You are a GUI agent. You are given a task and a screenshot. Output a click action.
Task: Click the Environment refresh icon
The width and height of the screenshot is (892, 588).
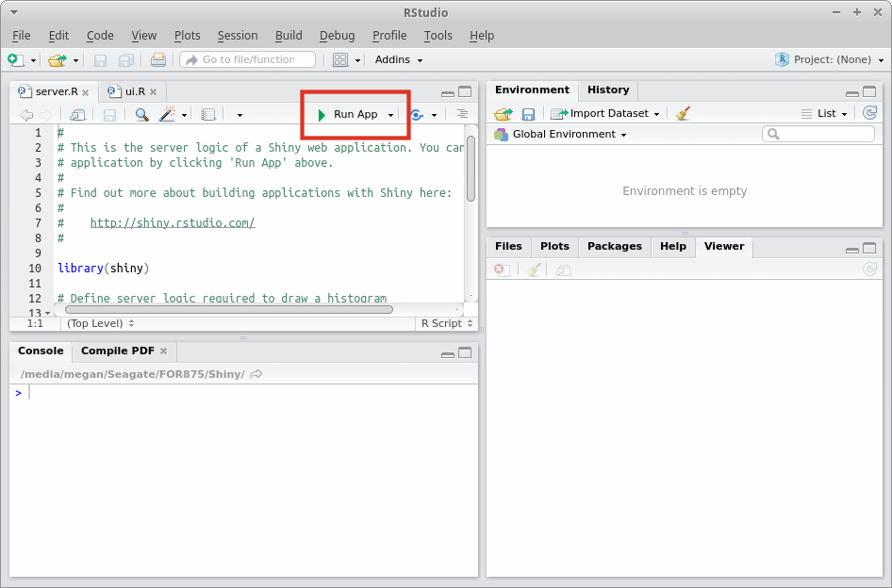(869, 112)
